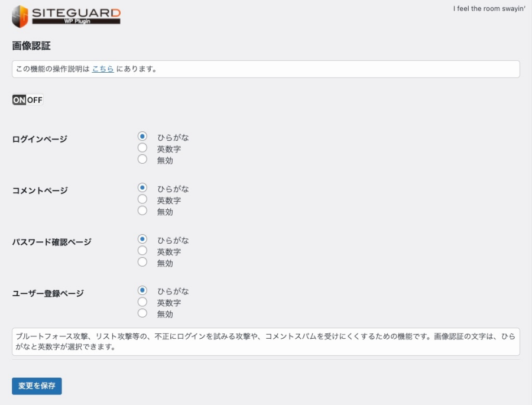Select 無効 for コメントページ
Image resolution: width=532 pixels, height=405 pixels.
pos(142,210)
